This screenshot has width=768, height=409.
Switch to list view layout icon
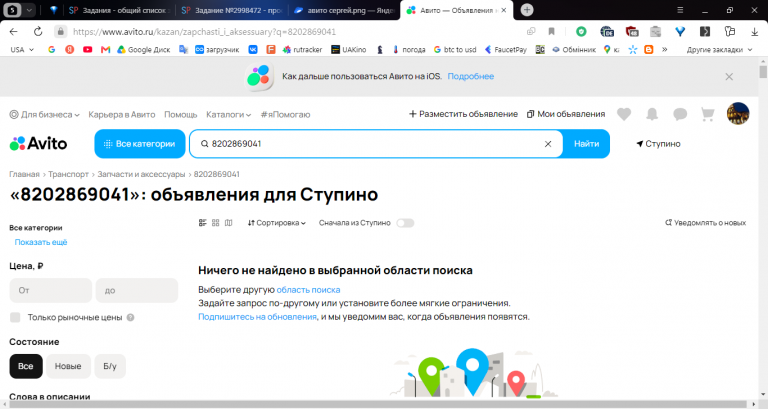[202, 223]
